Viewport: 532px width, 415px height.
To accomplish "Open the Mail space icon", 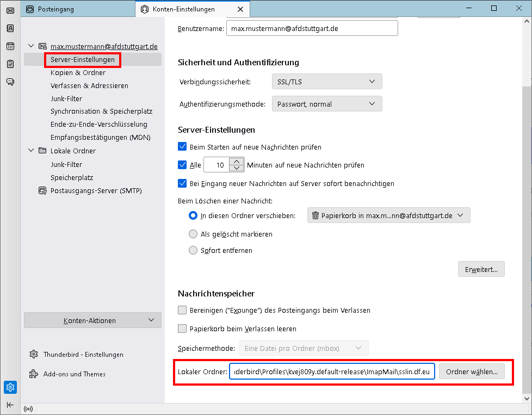I will coord(10,10).
